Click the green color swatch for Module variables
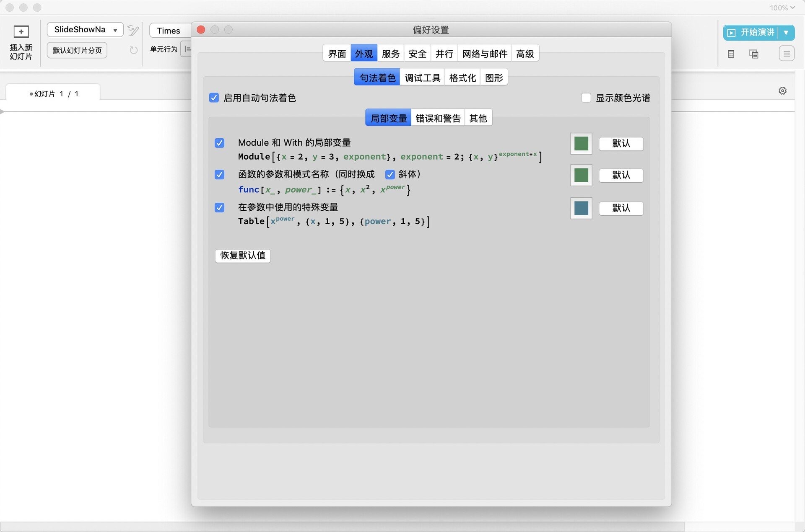 coord(581,144)
